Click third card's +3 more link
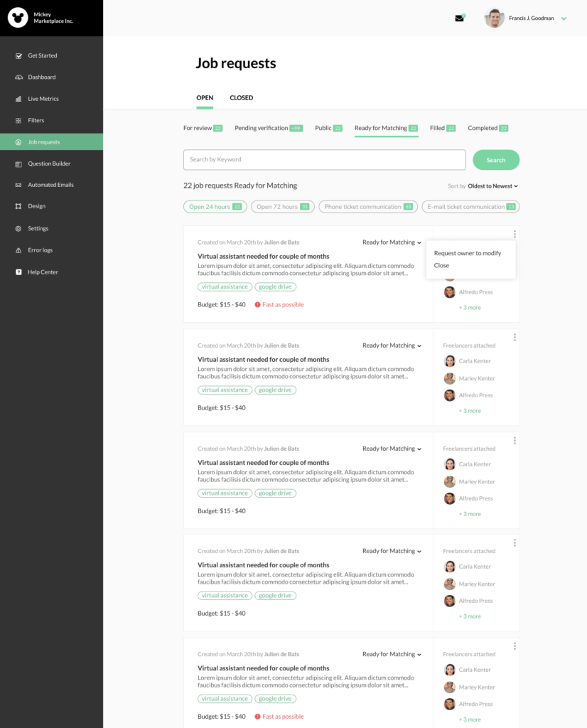This screenshot has height=728, width=587. pos(470,514)
